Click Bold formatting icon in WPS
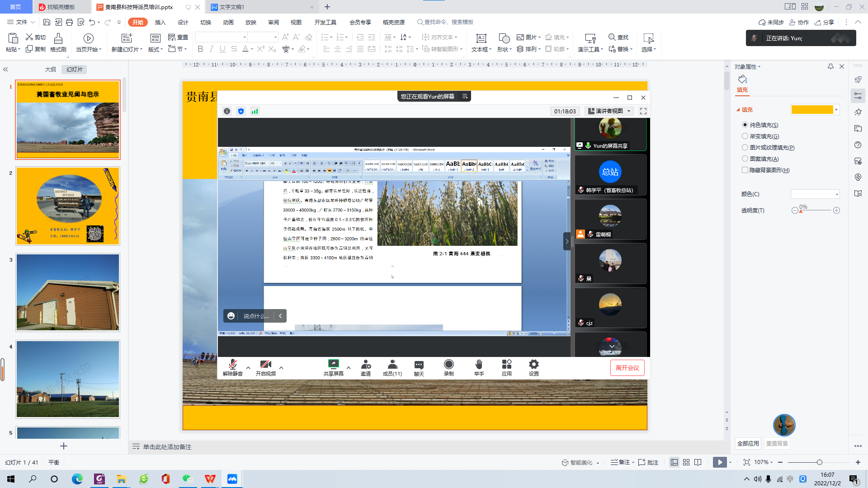 pyautogui.click(x=200, y=49)
